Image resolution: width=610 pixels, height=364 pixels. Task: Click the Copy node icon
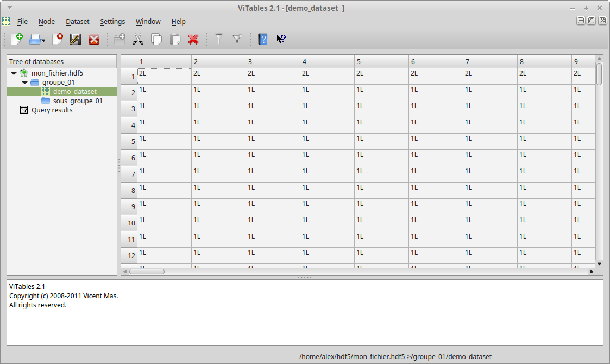[156, 39]
